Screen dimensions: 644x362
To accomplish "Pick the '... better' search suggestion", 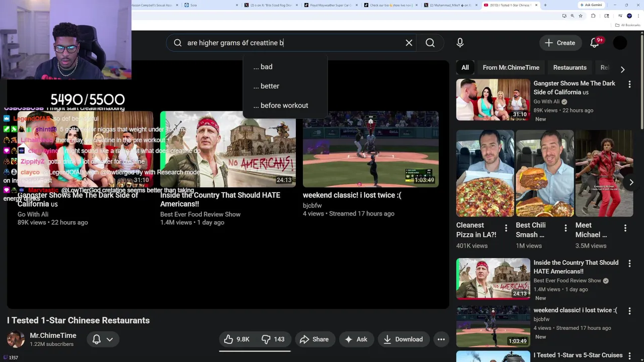I will (285, 86).
